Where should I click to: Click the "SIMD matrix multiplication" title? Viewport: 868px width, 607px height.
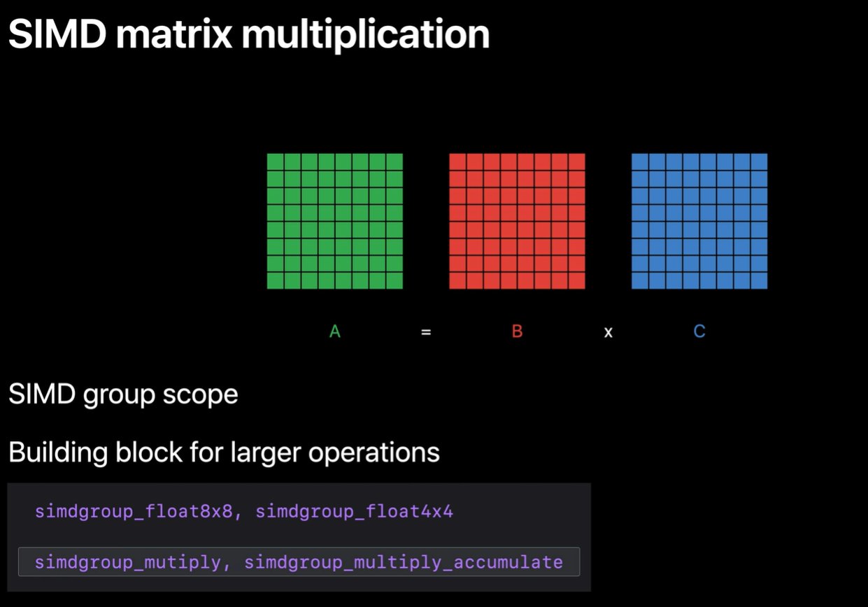pos(248,34)
